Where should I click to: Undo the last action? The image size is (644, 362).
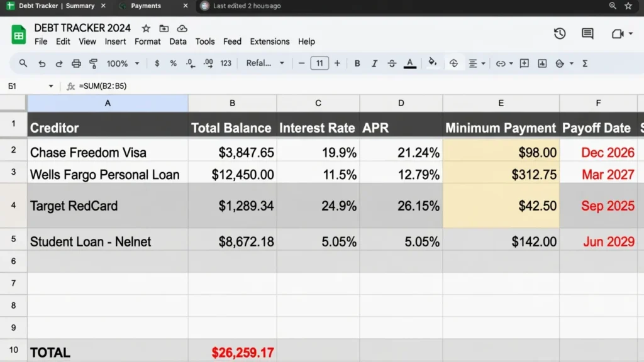click(x=42, y=63)
